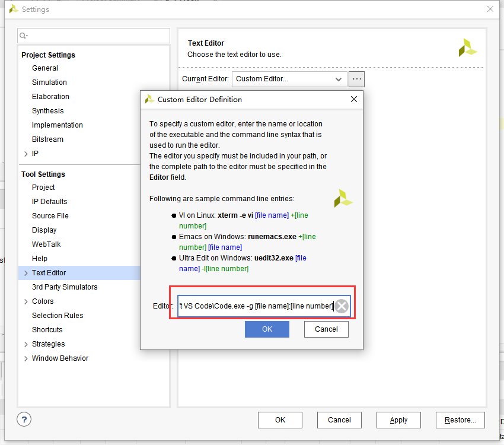Close the Custom Editor Definition dialog
The image size is (504, 445).
pyautogui.click(x=354, y=99)
